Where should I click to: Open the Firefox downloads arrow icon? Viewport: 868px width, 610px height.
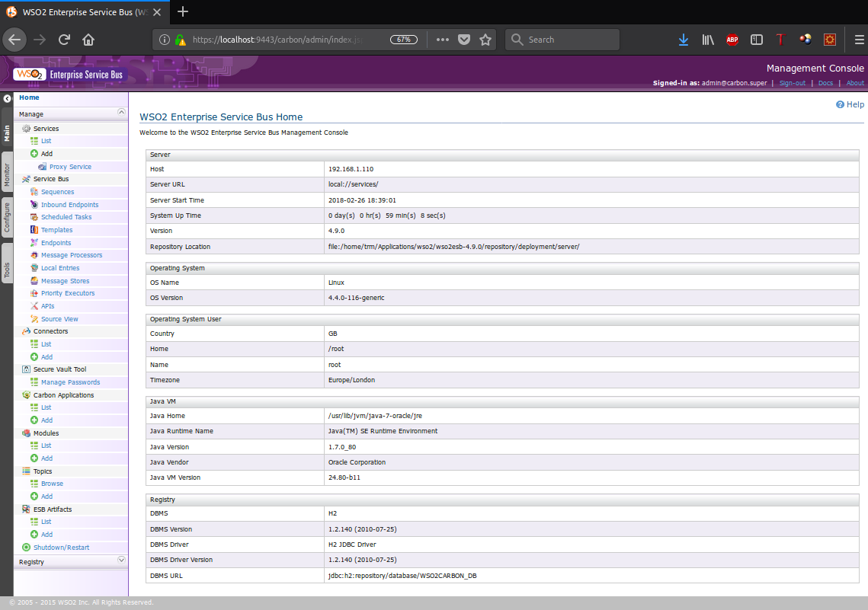point(684,40)
